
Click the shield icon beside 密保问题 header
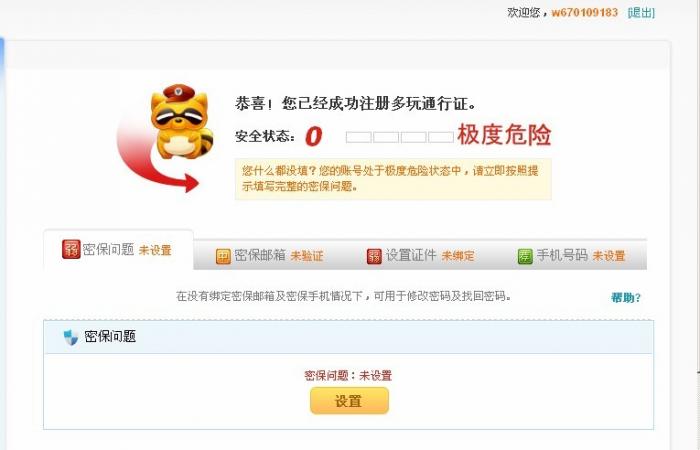tap(71, 338)
